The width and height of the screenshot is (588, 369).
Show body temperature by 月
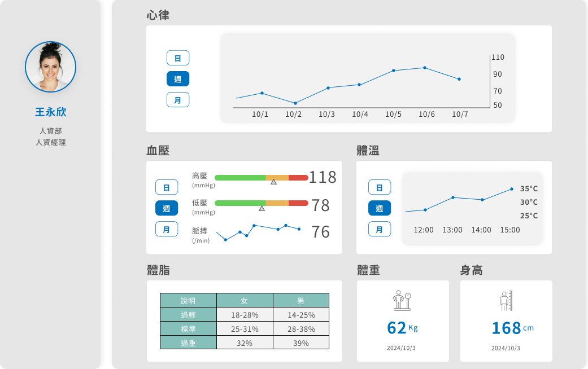[380, 229]
